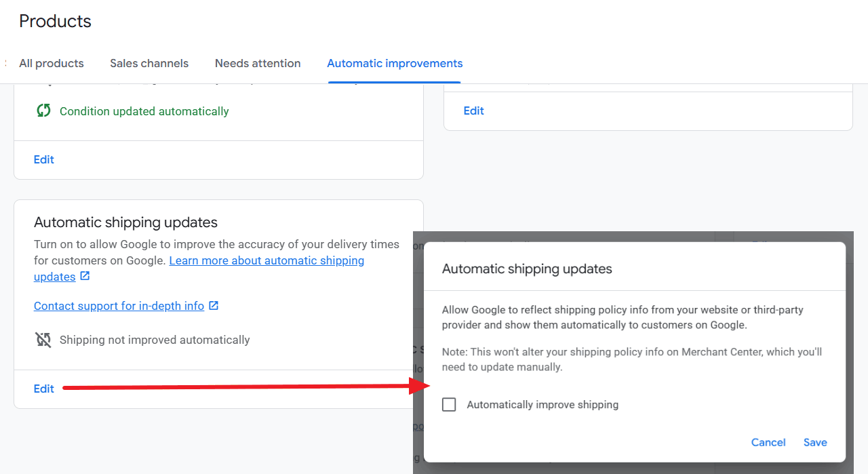Image resolution: width=868 pixels, height=474 pixels.
Task: Click the crossed-out sync icon for shipping
Action: [x=43, y=340]
